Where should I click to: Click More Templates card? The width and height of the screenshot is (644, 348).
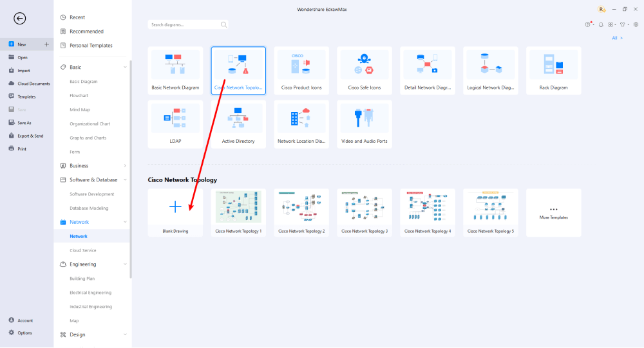click(554, 212)
